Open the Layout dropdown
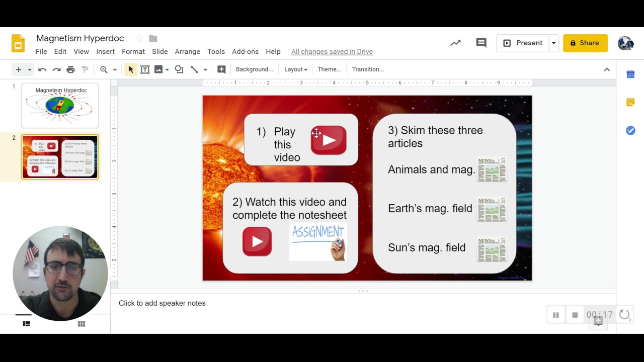The width and height of the screenshot is (644, 362). [x=296, y=69]
